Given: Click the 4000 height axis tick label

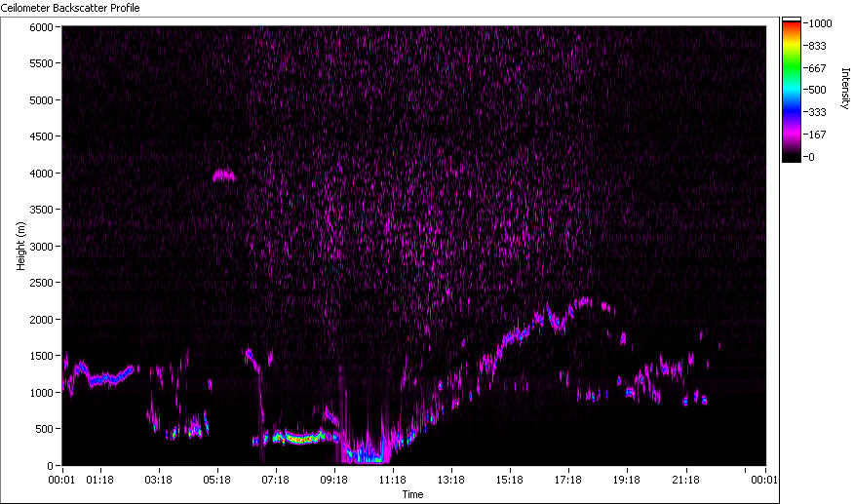Looking at the screenshot, I should click(41, 174).
